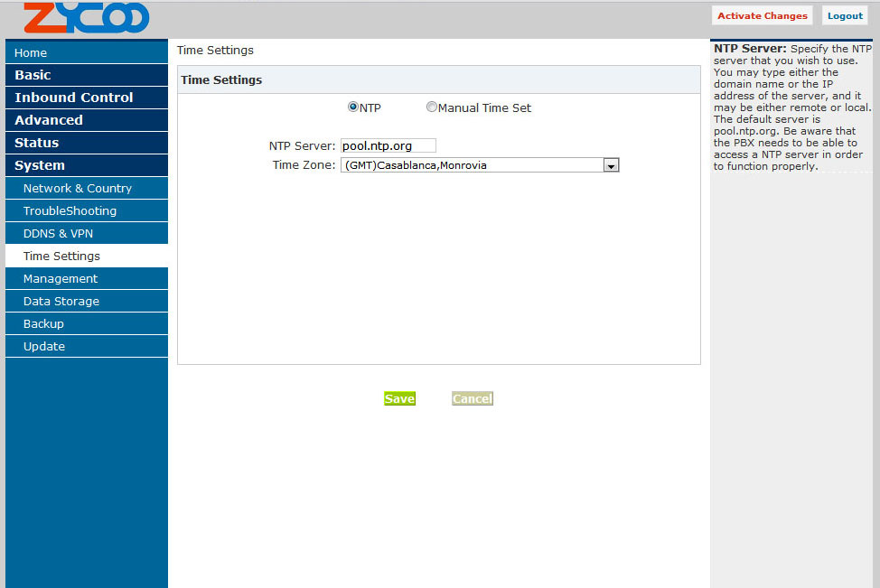Click the NTP Server input field
880x588 pixels.
click(x=389, y=145)
